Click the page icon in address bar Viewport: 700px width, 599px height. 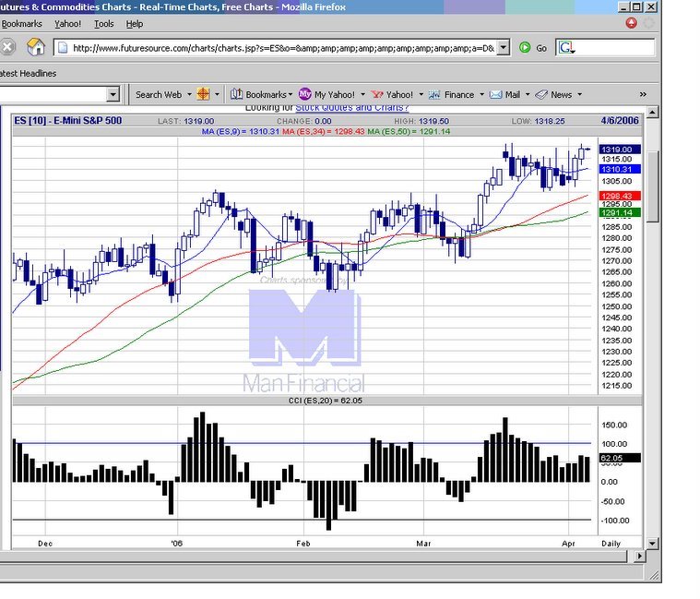(x=63, y=48)
